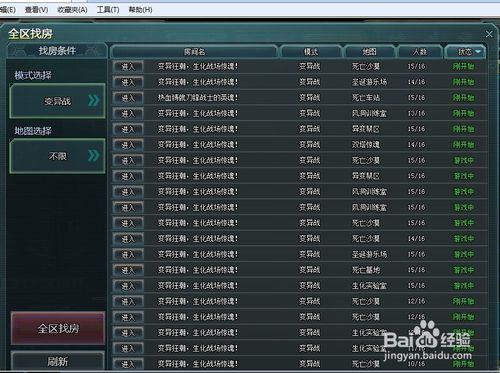Viewport: 500px width, 373px height.
Task: Sort by the 模式 column header
Action: 311,52
